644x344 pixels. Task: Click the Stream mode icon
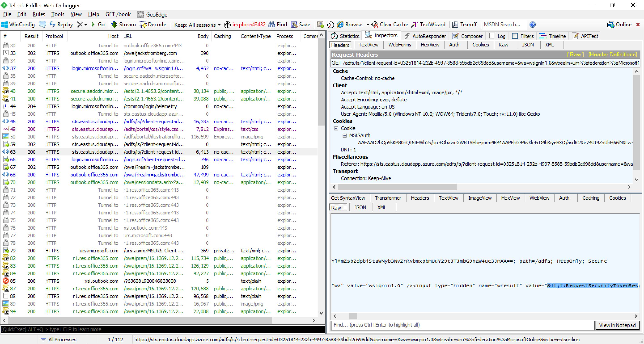[114, 25]
